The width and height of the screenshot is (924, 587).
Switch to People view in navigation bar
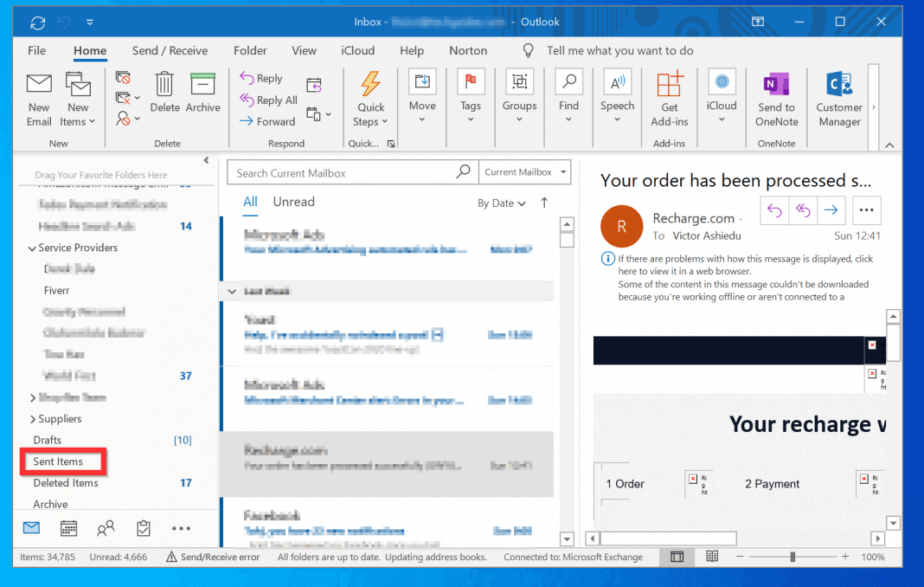tap(106, 528)
